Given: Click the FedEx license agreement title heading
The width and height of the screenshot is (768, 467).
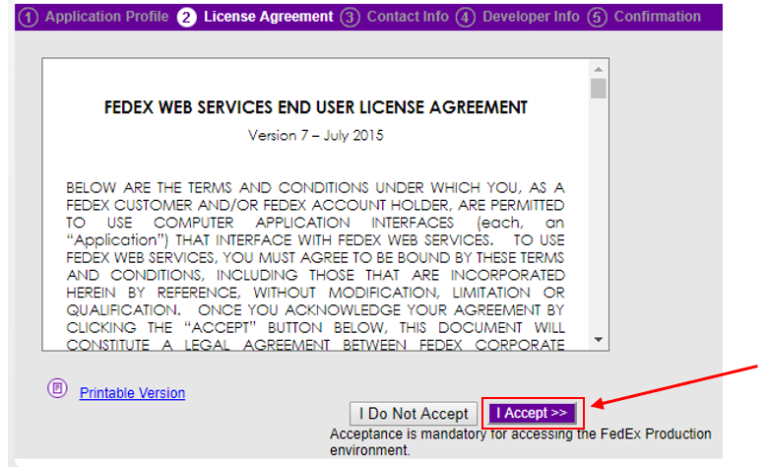Looking at the screenshot, I should tap(315, 108).
